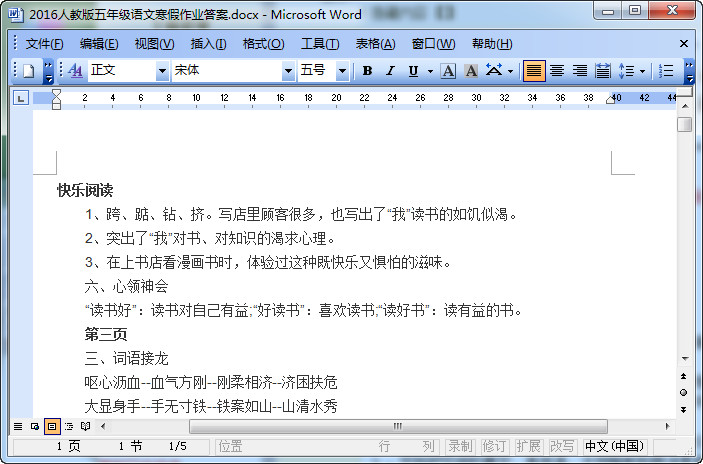The image size is (703, 464).
Task: Switch to Print Layout view icon
Action: pyautogui.click(x=52, y=426)
